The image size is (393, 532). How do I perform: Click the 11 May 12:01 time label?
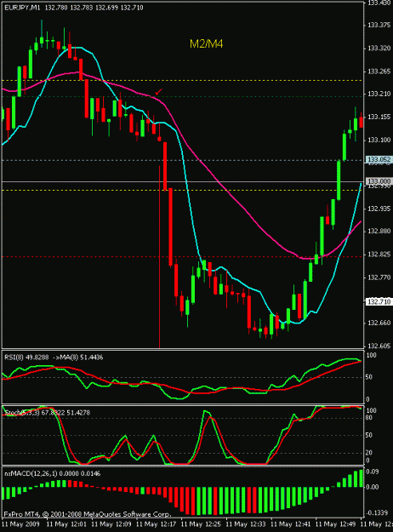pos(66,523)
